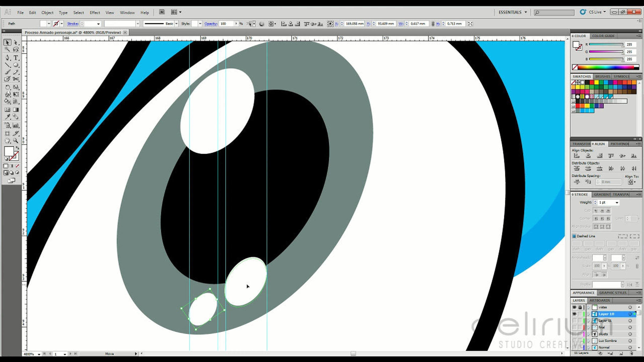Enable the Dashed Line checkbox
This screenshot has width=644, height=362.
[574, 236]
